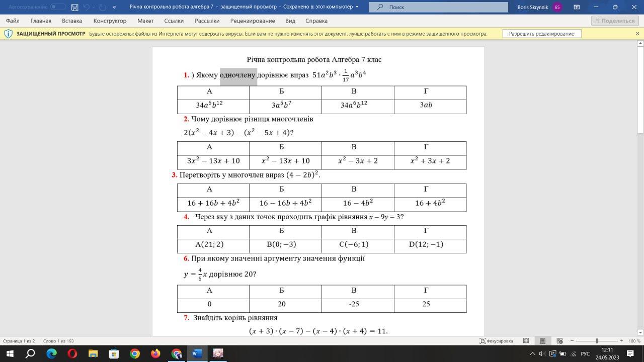Click answer cell 3ab

(430, 107)
